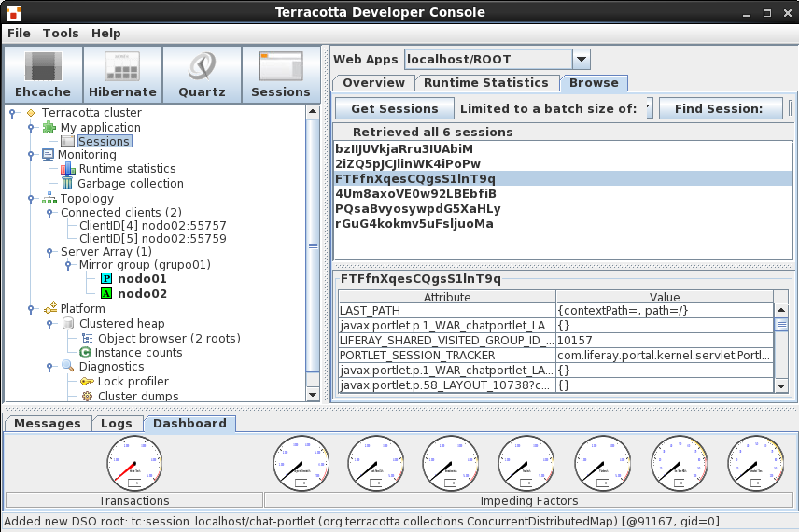Open the File menu
This screenshot has height=532, width=799.
point(19,33)
